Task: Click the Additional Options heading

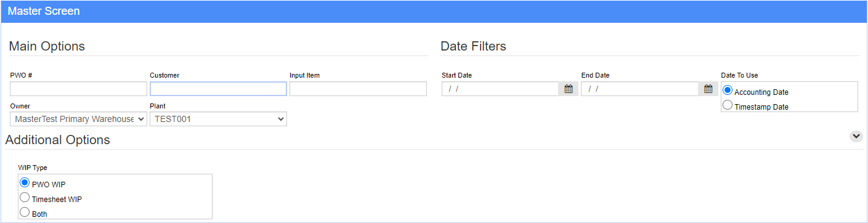Action: click(x=58, y=140)
